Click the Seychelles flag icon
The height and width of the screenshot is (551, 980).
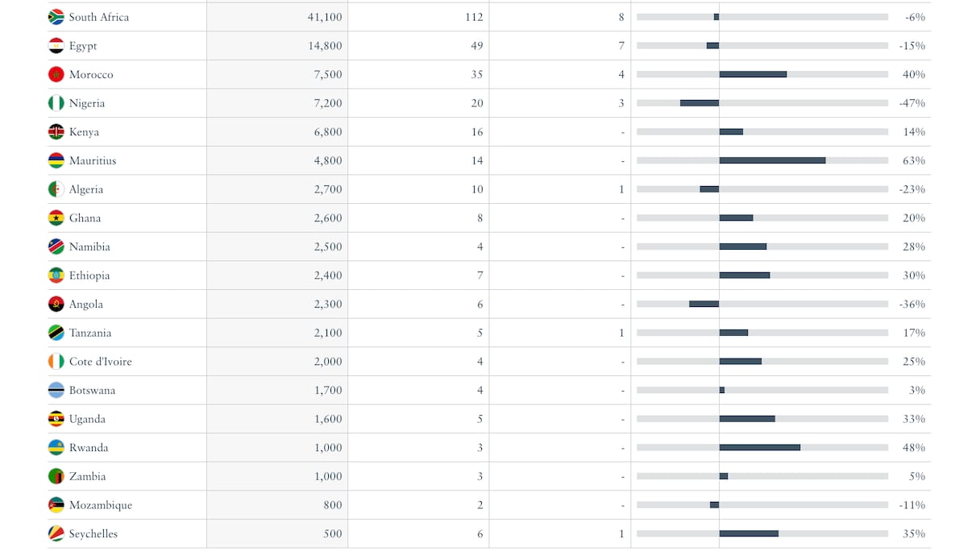pos(56,534)
